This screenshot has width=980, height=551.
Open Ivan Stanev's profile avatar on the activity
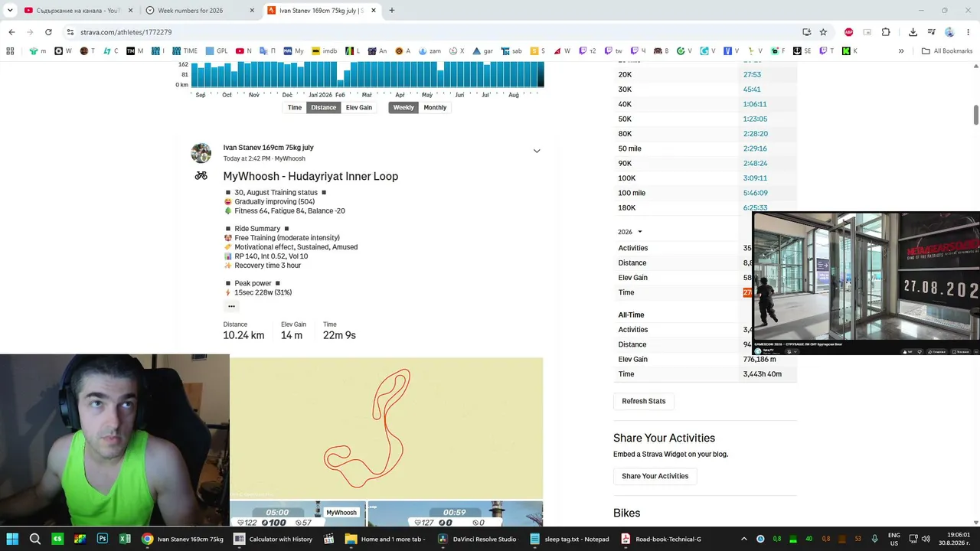(x=201, y=153)
